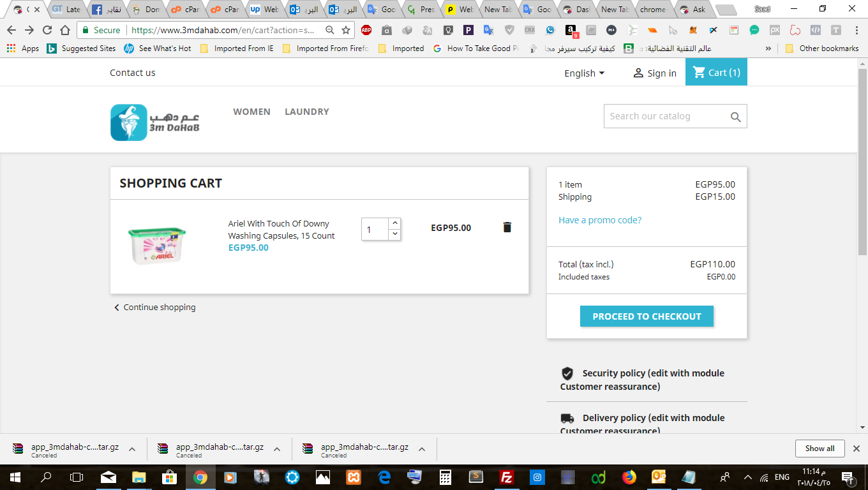Open the Microsoft Store from taskbar
Image resolution: width=868 pixels, height=490 pixels.
169,477
